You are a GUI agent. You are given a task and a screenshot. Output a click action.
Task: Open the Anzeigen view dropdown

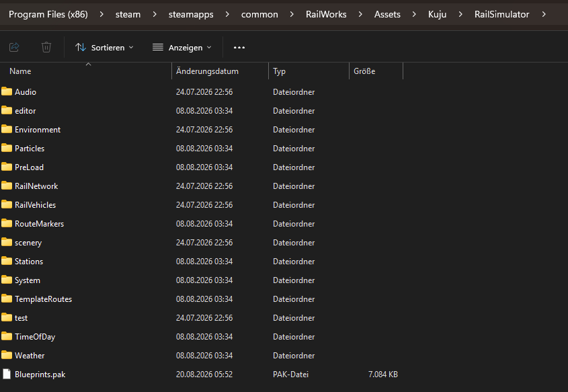pyautogui.click(x=182, y=48)
